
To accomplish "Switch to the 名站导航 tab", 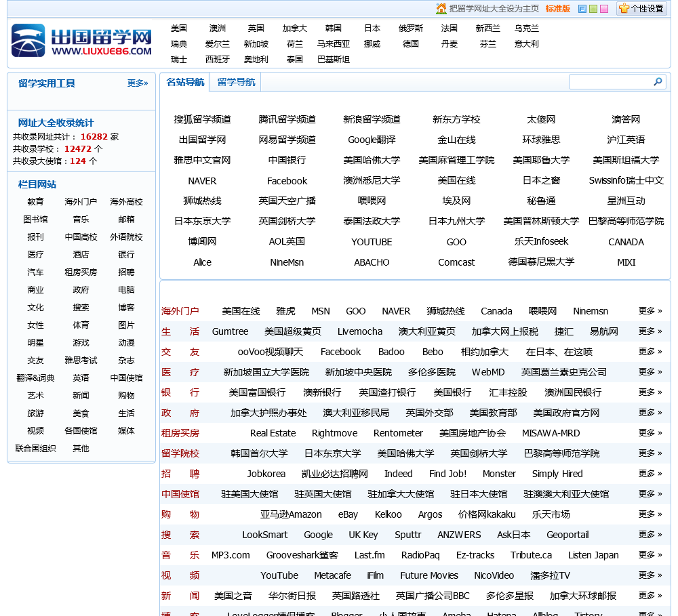I will pyautogui.click(x=185, y=82).
